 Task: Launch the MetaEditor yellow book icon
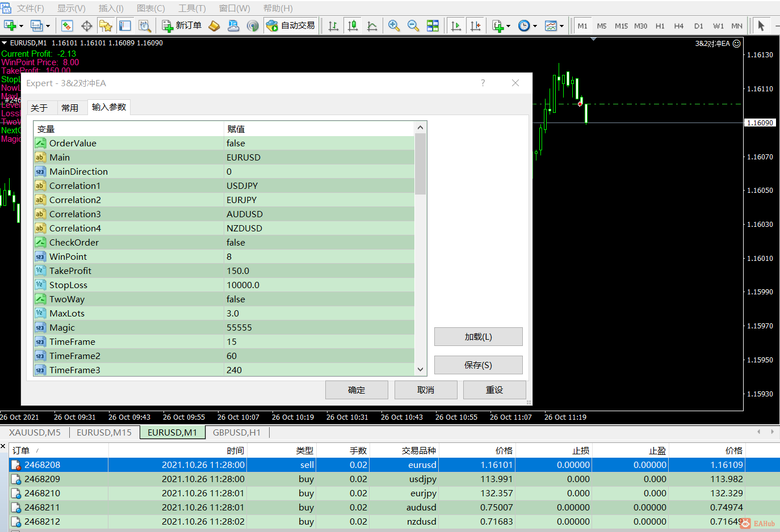pos(214,26)
